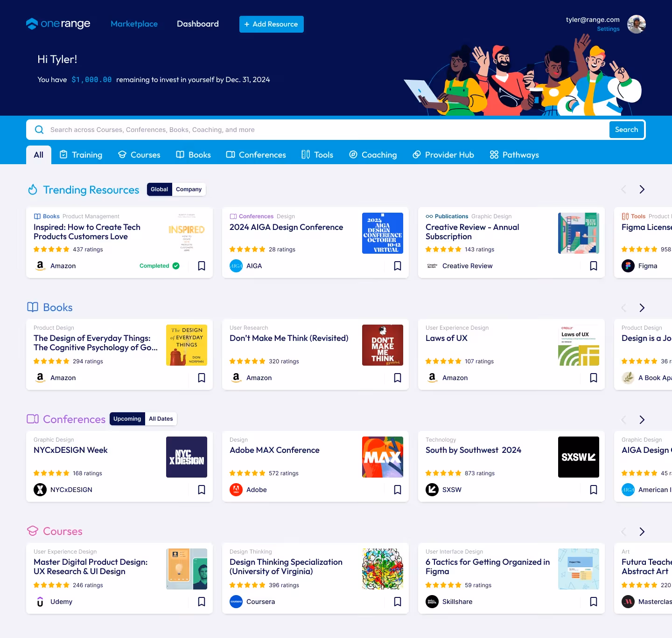Image resolution: width=672 pixels, height=638 pixels.
Task: Open the SXSW conference thumbnail
Action: [579, 457]
